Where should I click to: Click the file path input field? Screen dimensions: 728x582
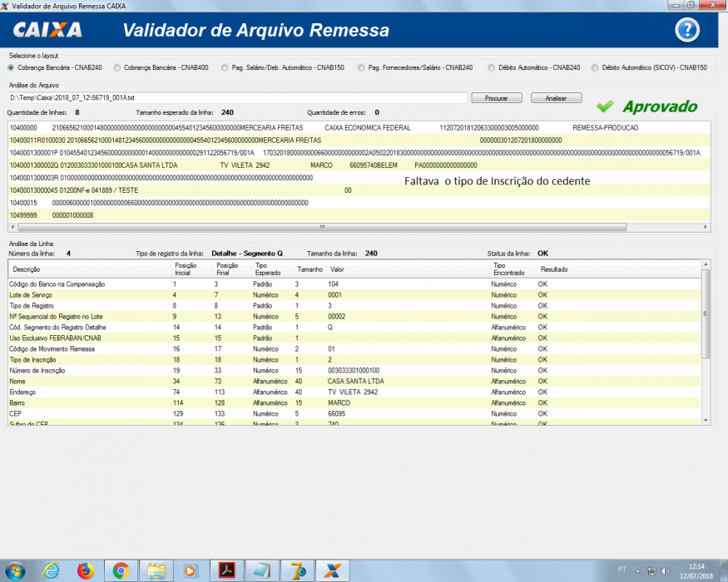pyautogui.click(x=237, y=98)
